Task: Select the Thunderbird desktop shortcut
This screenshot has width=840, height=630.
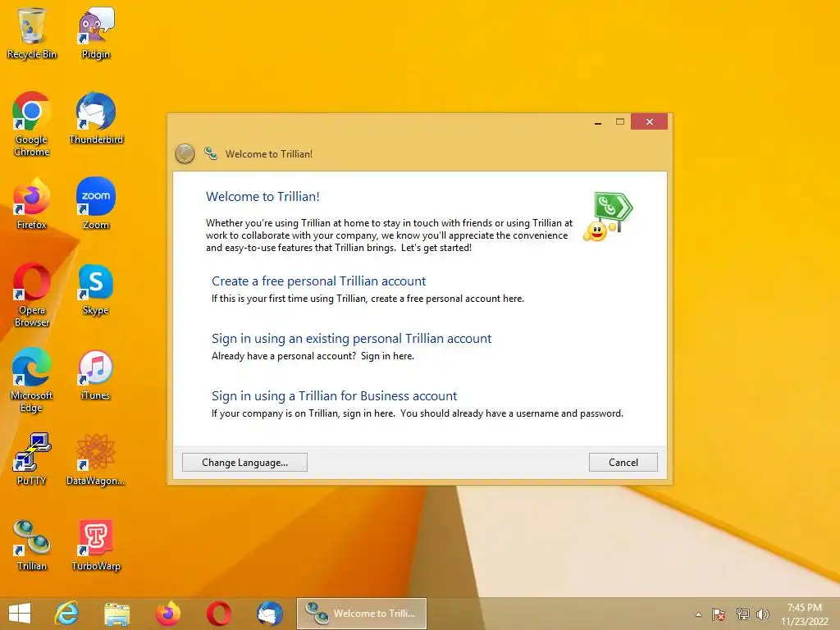Action: [96, 119]
